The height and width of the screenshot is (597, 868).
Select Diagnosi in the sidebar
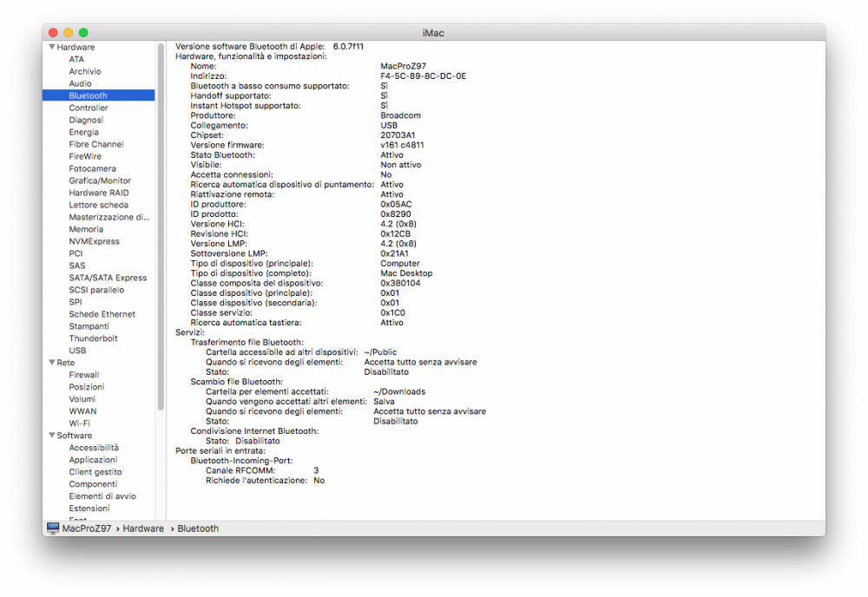[86, 120]
